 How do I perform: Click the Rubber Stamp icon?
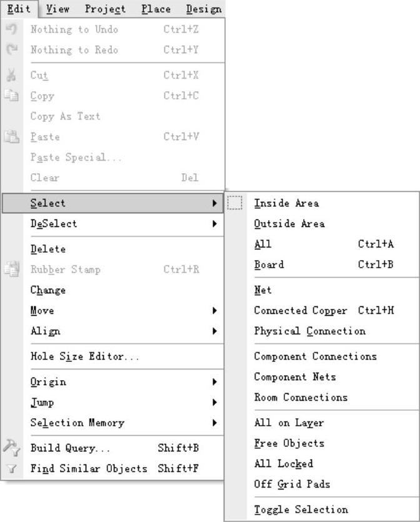pos(11,269)
